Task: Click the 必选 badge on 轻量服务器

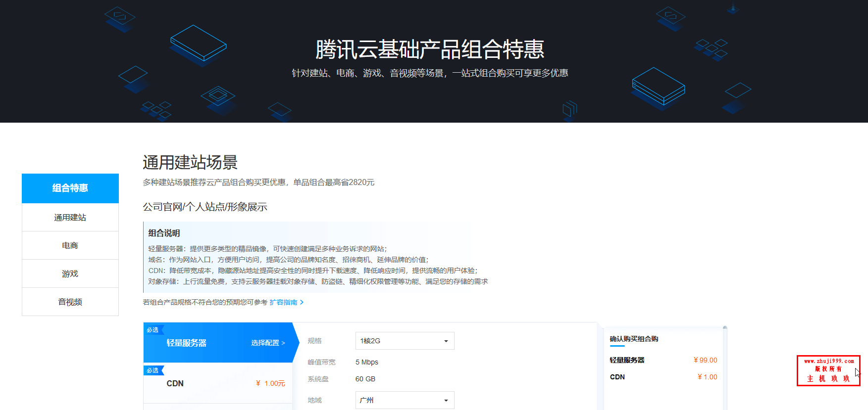Action: (153, 330)
